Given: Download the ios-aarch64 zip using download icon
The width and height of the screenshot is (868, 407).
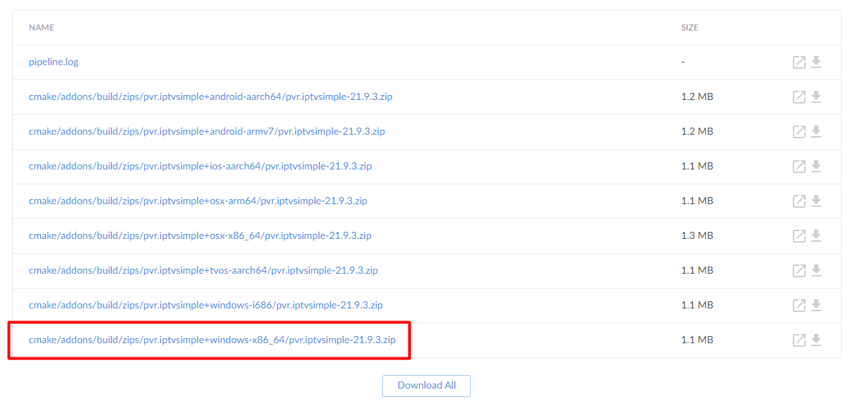Looking at the screenshot, I should tap(816, 166).
